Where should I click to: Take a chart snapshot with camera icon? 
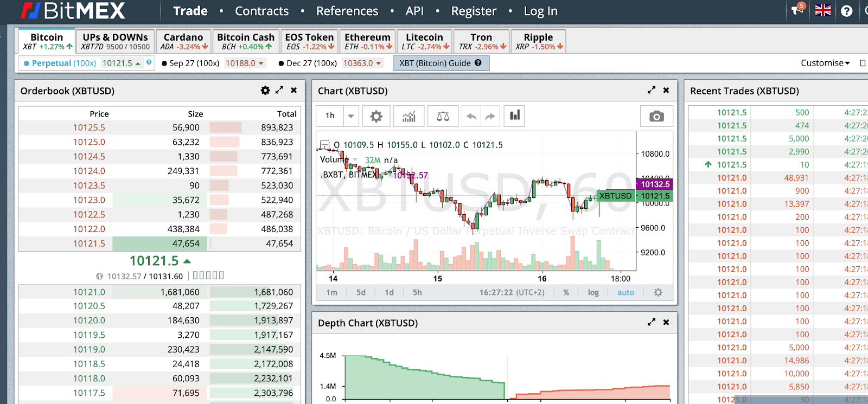click(656, 116)
